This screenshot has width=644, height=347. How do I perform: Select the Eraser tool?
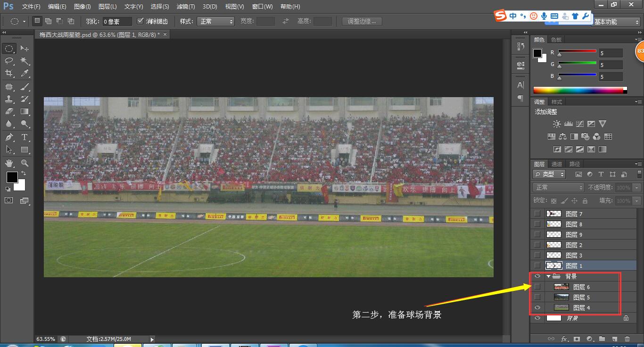click(x=9, y=111)
